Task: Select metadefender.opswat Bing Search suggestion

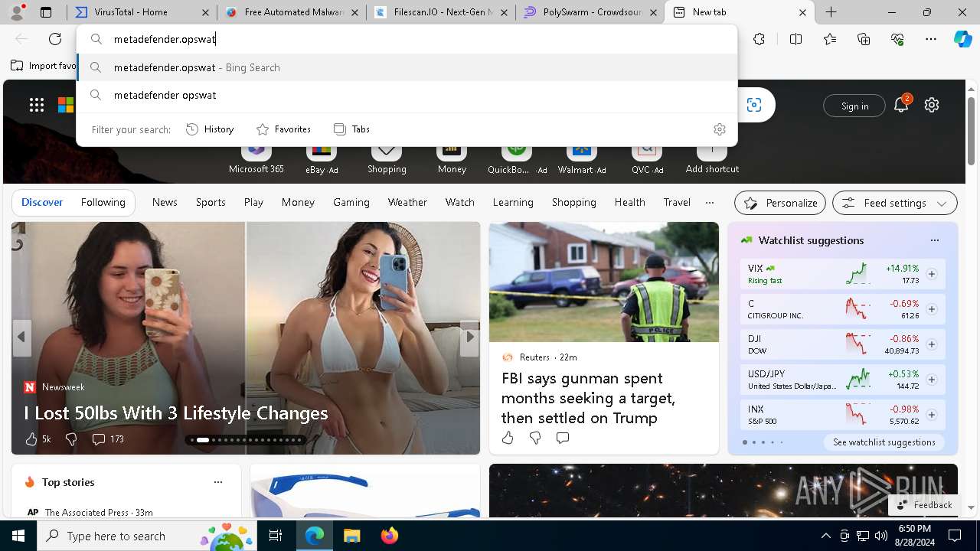Action: click(x=407, y=67)
